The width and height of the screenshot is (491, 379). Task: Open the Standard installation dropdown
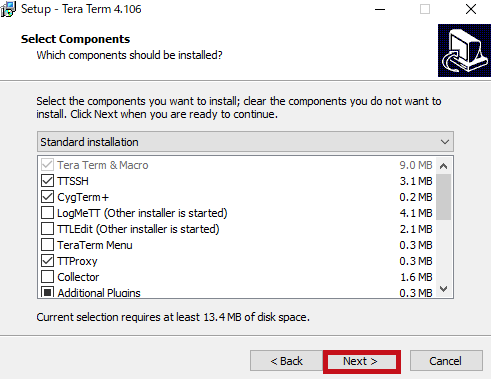245,142
